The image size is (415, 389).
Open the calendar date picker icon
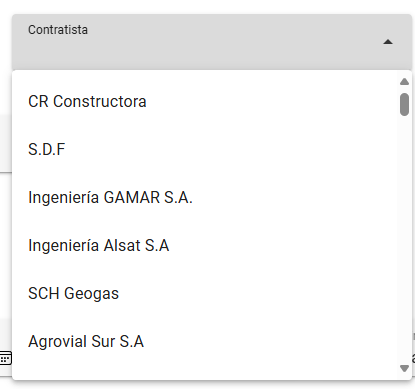(x=5, y=358)
